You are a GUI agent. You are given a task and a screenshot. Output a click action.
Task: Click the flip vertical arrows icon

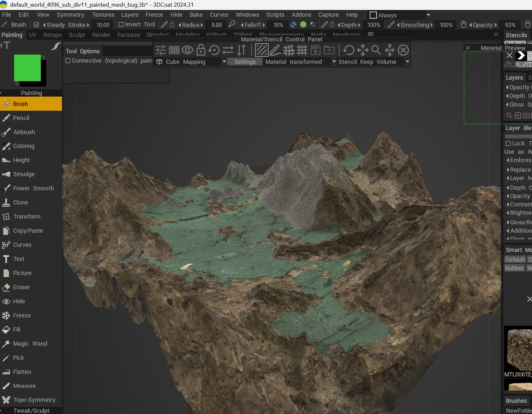click(242, 50)
